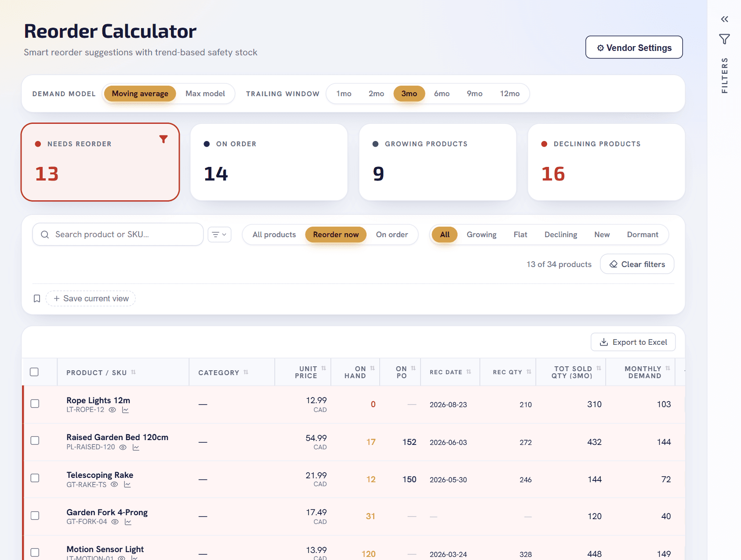Image resolution: width=741 pixels, height=560 pixels.
Task: Check the Garden Fork 4-Prong checkbox
Action: click(35, 516)
